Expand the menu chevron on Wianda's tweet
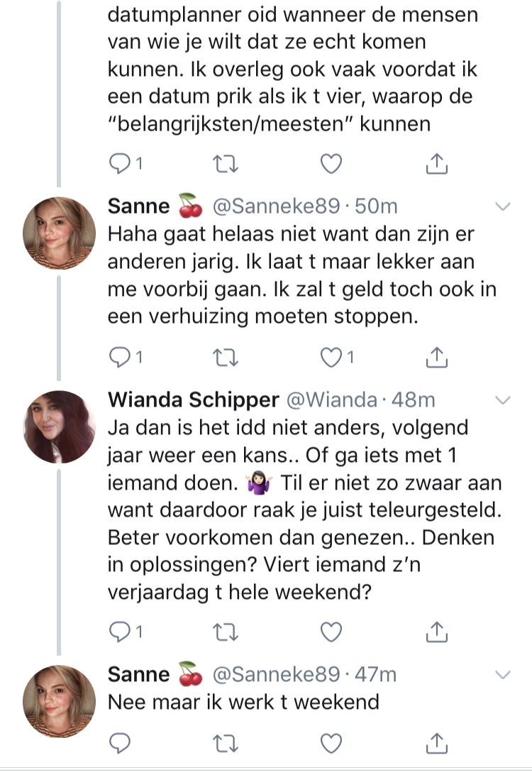 (x=502, y=400)
